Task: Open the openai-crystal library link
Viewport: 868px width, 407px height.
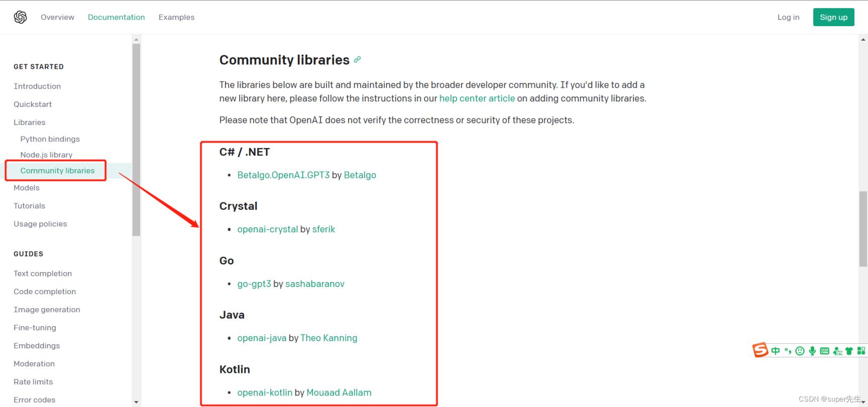Action: (267, 229)
